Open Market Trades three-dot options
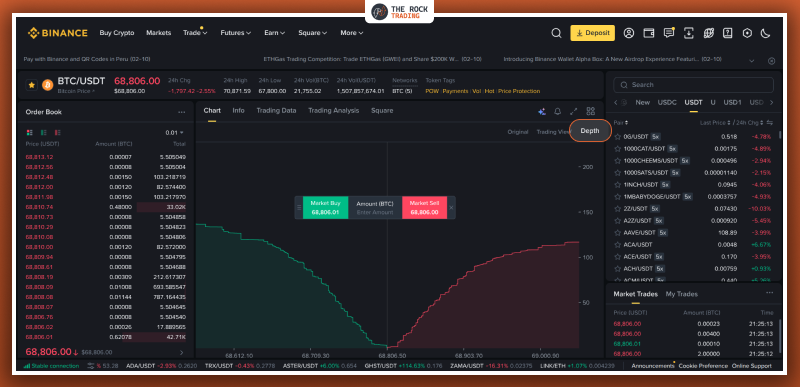The height and width of the screenshot is (387, 800). (769, 293)
